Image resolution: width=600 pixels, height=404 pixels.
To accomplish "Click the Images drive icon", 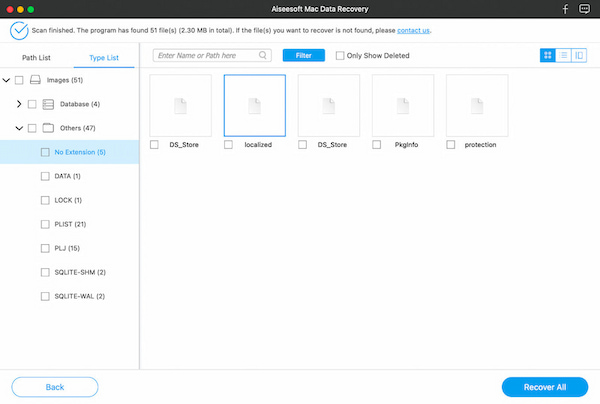I will click(34, 80).
